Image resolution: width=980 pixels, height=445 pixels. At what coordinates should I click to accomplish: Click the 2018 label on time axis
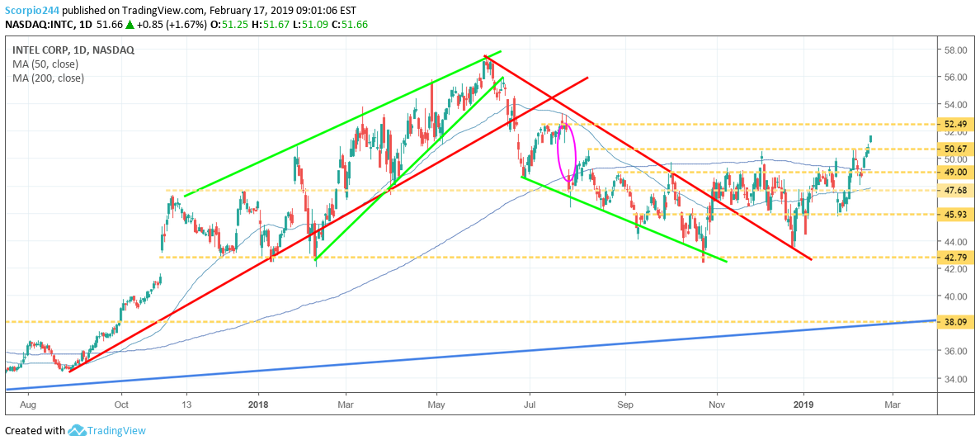pyautogui.click(x=258, y=405)
